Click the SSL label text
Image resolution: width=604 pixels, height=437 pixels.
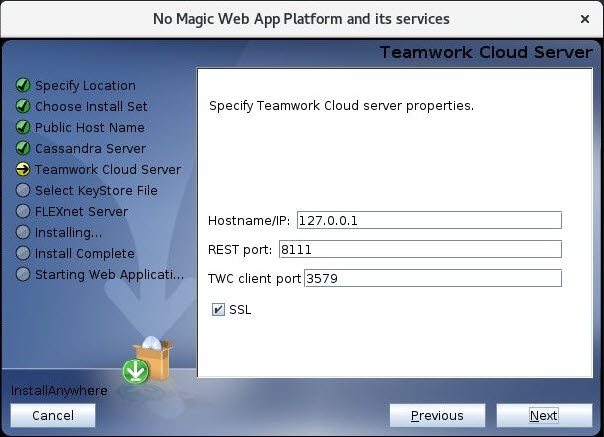pyautogui.click(x=240, y=309)
